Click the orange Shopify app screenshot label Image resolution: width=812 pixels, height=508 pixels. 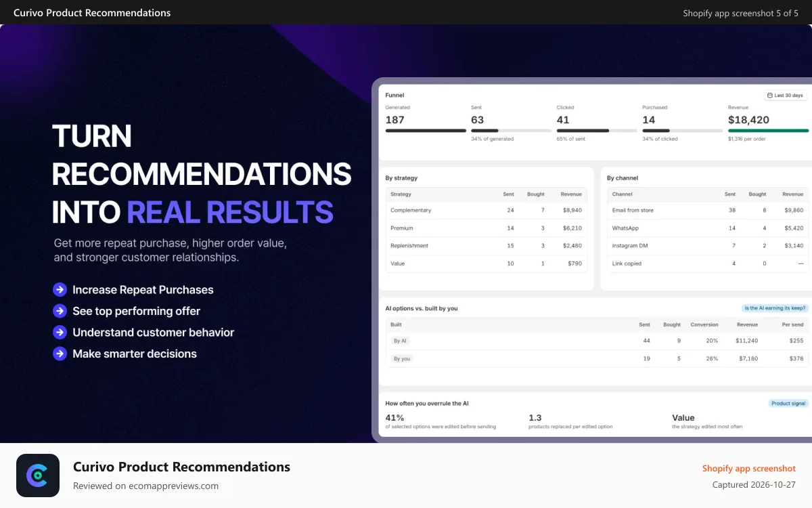tap(749, 468)
